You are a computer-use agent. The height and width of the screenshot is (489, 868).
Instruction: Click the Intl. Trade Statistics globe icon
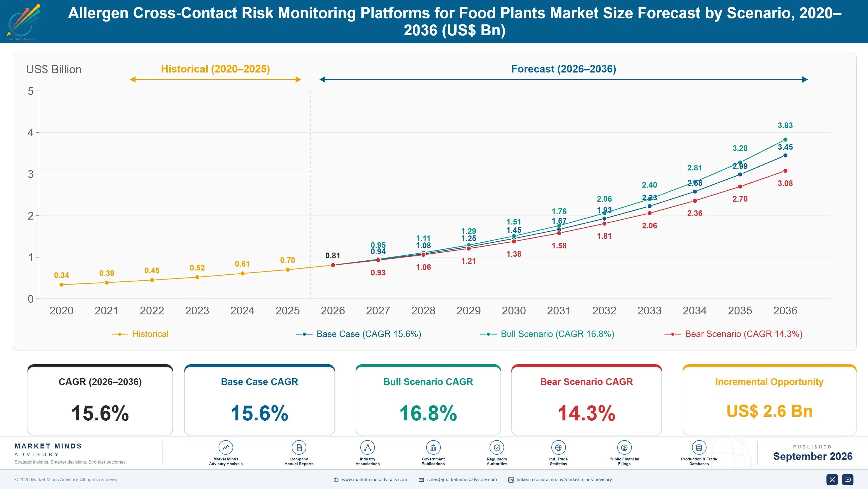click(558, 447)
